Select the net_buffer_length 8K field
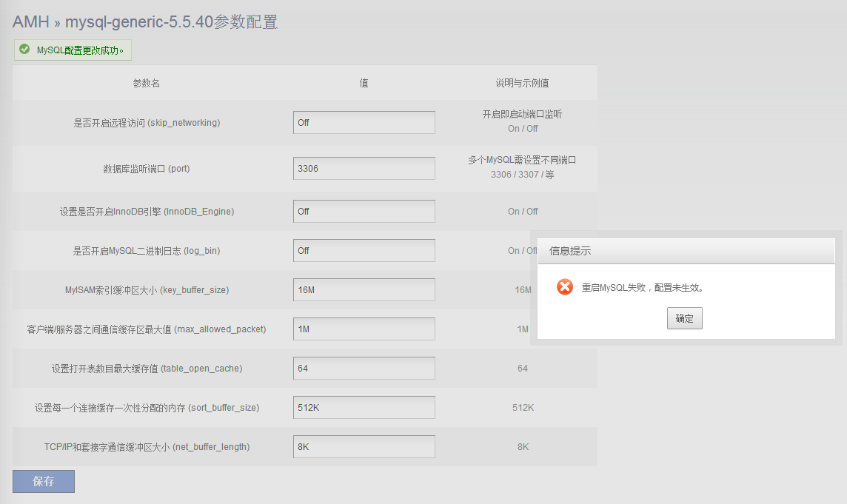The width and height of the screenshot is (847, 504). [x=364, y=447]
